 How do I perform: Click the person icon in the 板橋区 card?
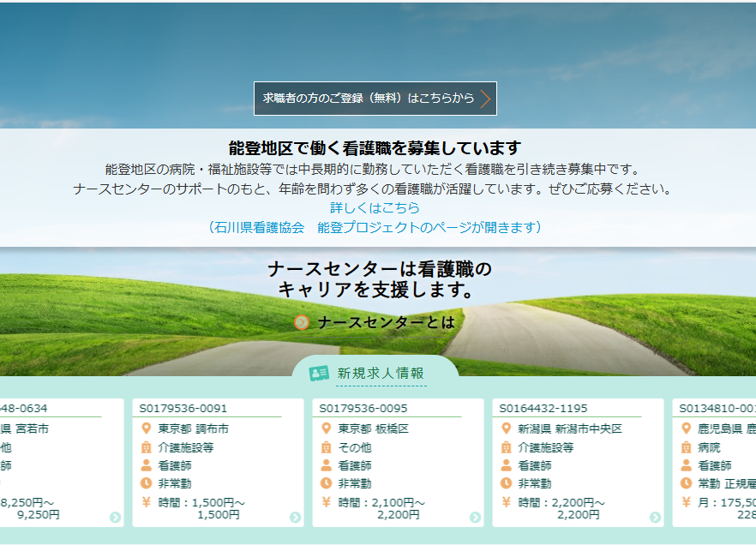coord(327,465)
